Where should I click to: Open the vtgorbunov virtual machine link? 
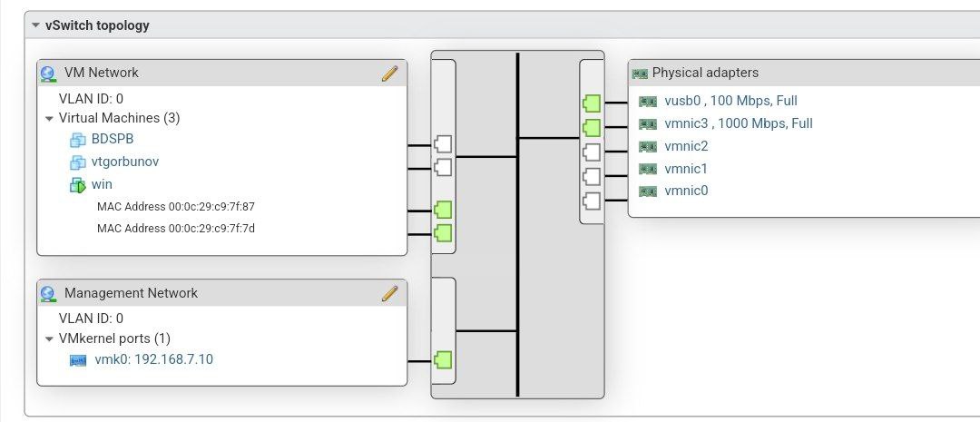(x=125, y=162)
